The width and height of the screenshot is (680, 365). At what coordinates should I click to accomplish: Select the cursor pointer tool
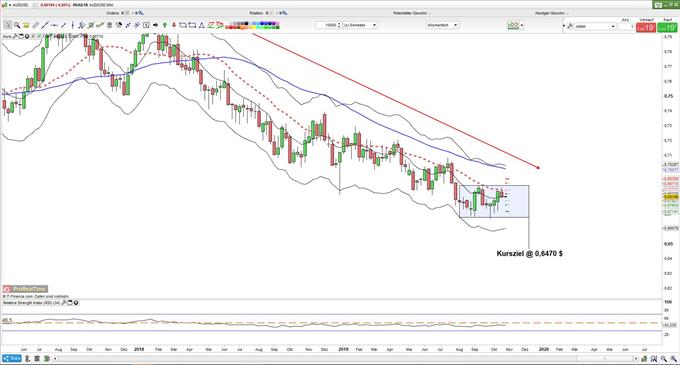coord(7,25)
